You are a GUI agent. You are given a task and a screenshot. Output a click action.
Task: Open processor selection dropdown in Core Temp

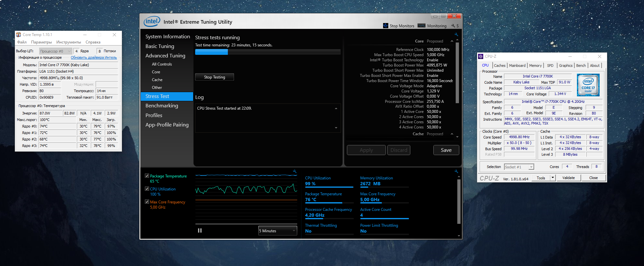coord(56,51)
